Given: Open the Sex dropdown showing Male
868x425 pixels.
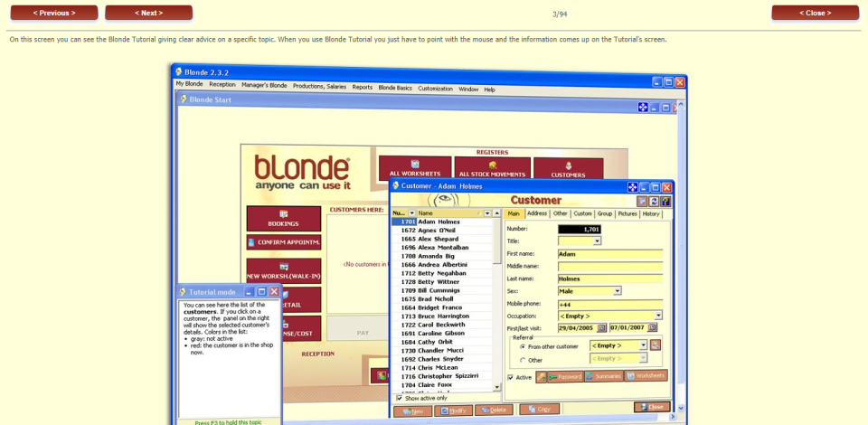Looking at the screenshot, I should (618, 291).
